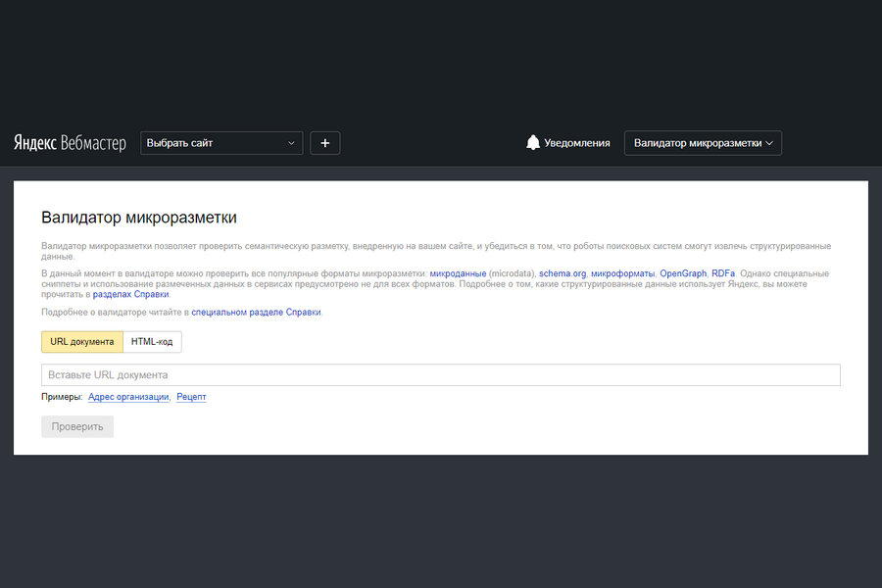
Task: Click the plus icon to add site
Action: tap(325, 143)
